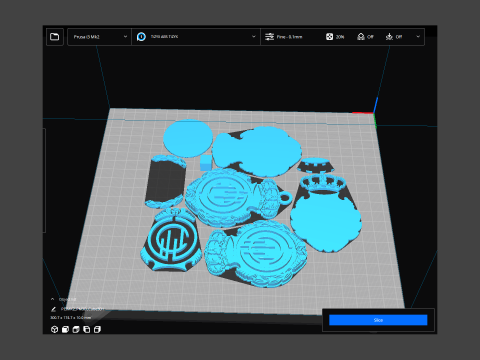Viewport: 480px width, 360px height.
Task: Expand the material and nozzle dropdown chevron
Action: [254, 37]
